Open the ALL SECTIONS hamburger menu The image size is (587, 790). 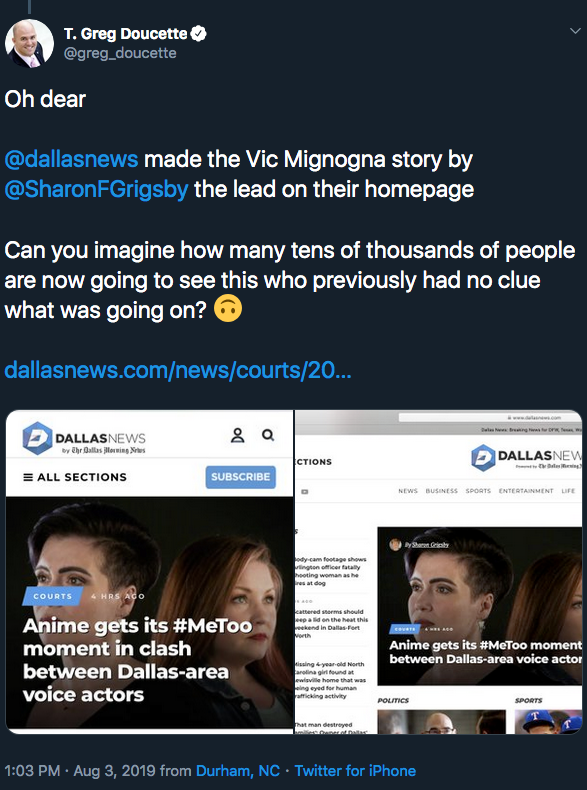(x=75, y=477)
